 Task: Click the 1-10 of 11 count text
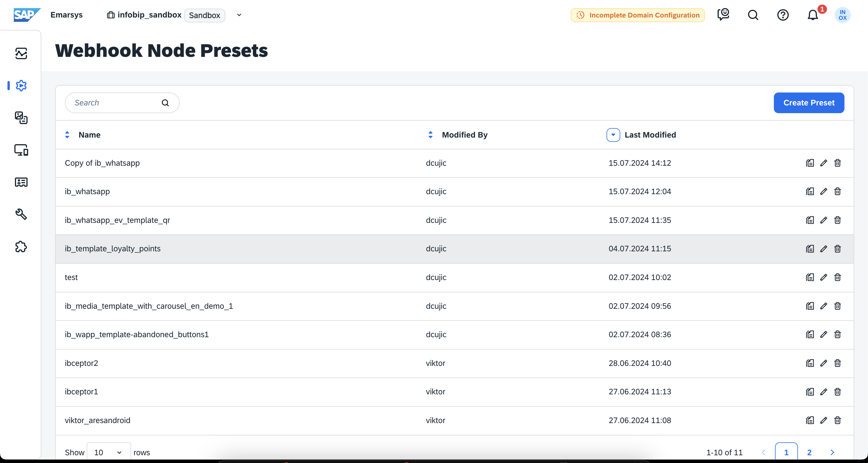point(724,452)
